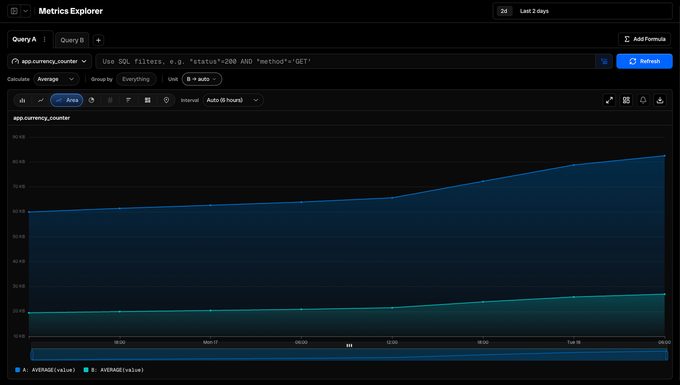Toggle series B: AVERAGE(value) in legend

click(114, 370)
